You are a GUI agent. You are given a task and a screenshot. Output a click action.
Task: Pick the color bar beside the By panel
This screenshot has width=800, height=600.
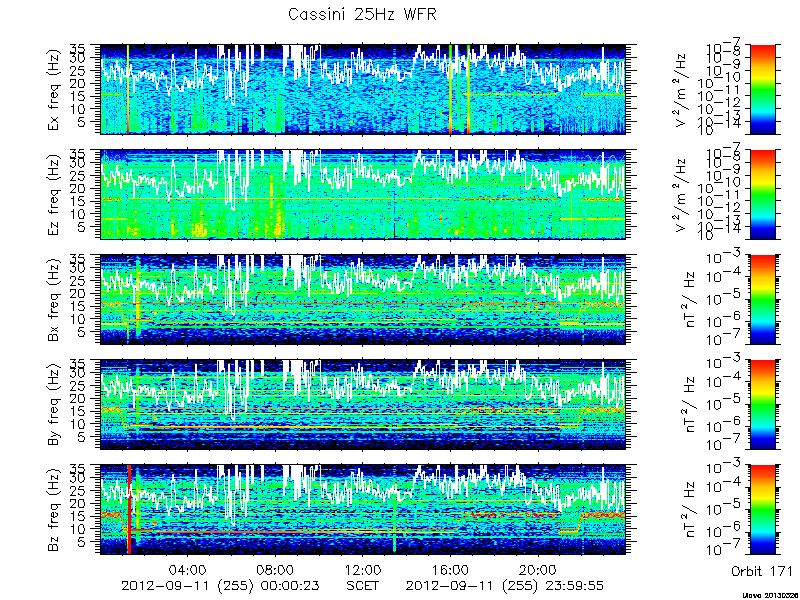[762, 405]
